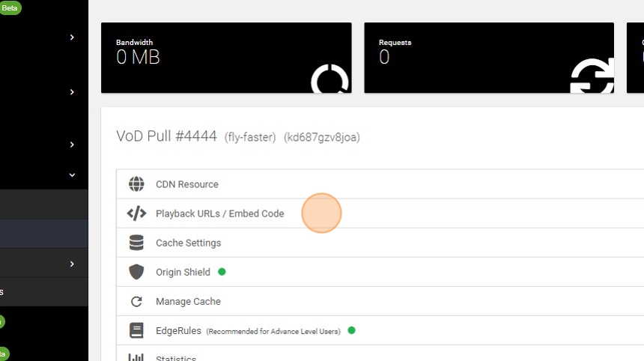Click the Playback URLs embed code icon
Viewport: 644px width, 361px height.
click(x=136, y=213)
